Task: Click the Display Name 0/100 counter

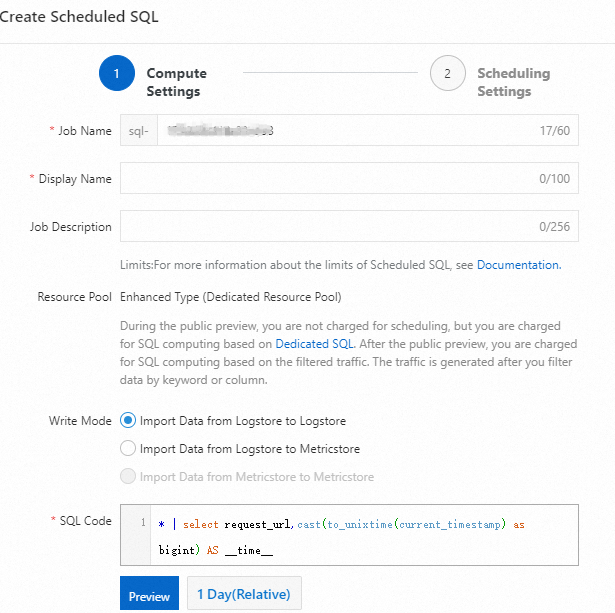Action: point(553,179)
